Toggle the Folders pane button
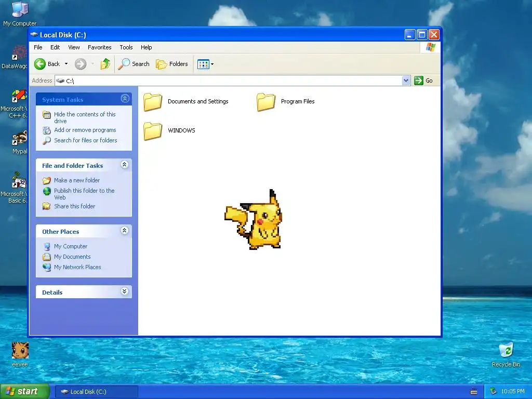The width and height of the screenshot is (532, 399). [x=172, y=64]
